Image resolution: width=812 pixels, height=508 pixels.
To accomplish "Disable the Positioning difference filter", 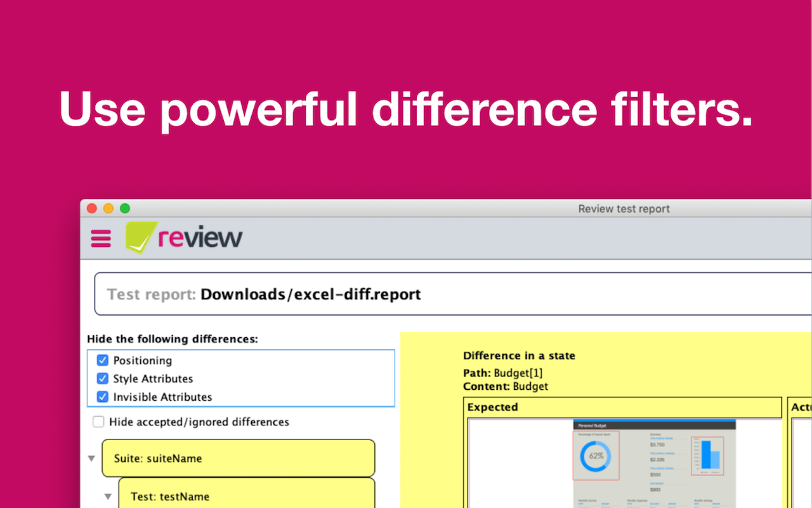I will 103,360.
